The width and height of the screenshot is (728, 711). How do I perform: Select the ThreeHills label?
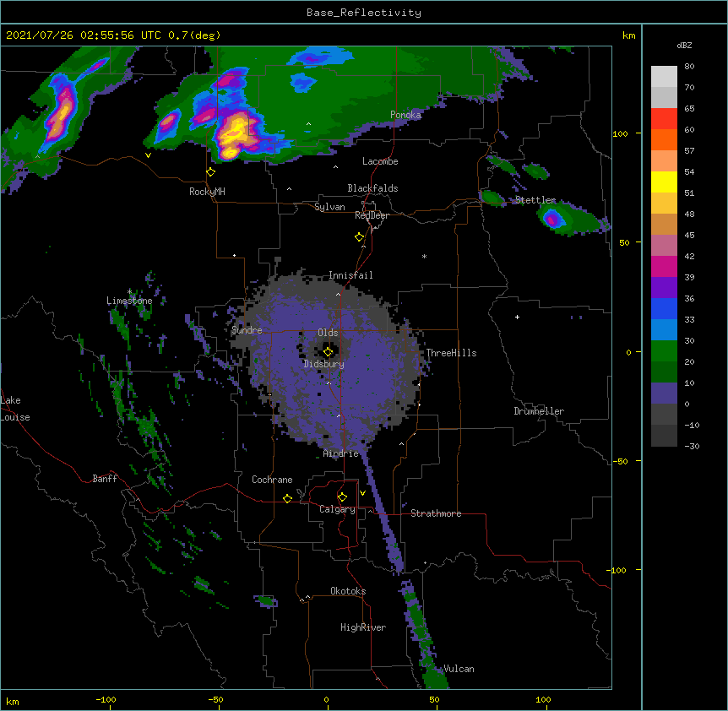point(451,353)
